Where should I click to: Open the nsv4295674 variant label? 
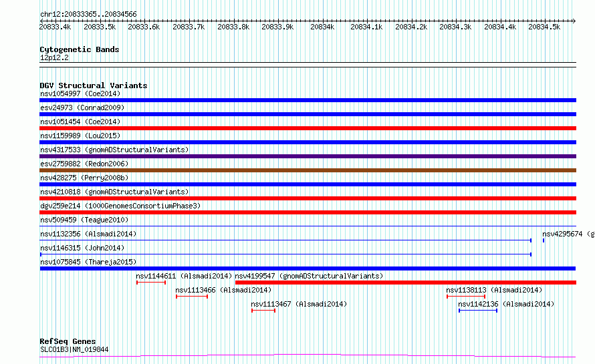568,234
